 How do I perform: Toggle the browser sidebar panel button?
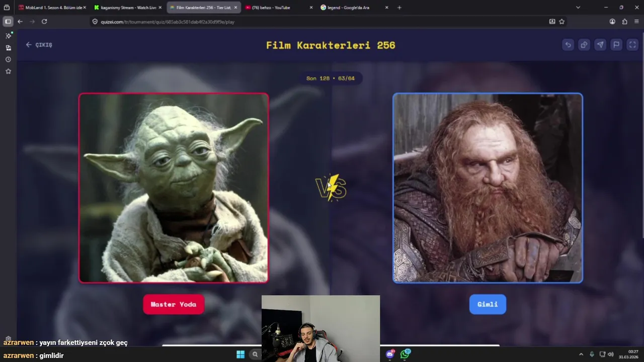[x=8, y=22]
